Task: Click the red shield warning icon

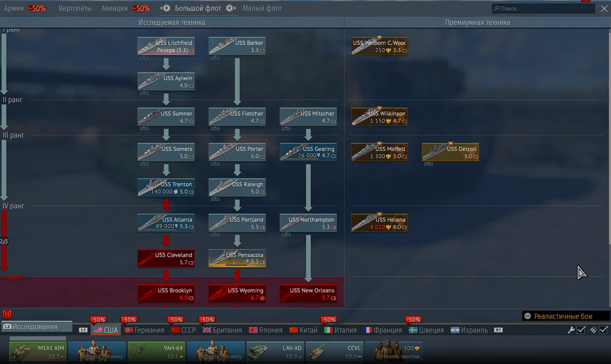Action: click(7, 314)
